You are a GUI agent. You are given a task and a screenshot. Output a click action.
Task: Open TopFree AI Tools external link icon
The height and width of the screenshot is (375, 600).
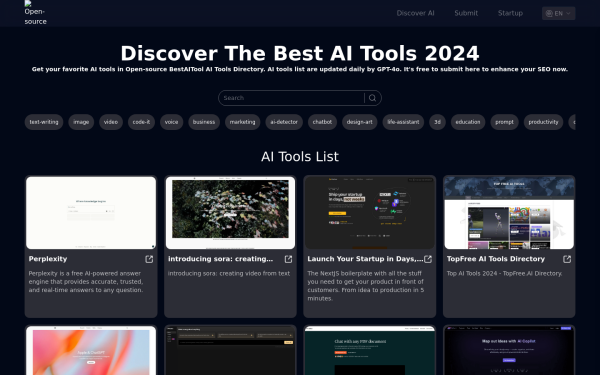(x=567, y=259)
